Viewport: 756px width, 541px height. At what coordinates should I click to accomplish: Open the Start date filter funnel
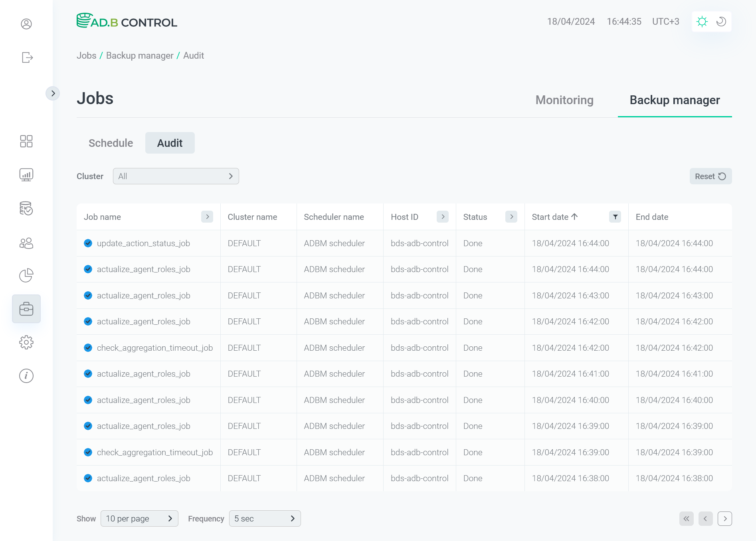click(x=615, y=217)
